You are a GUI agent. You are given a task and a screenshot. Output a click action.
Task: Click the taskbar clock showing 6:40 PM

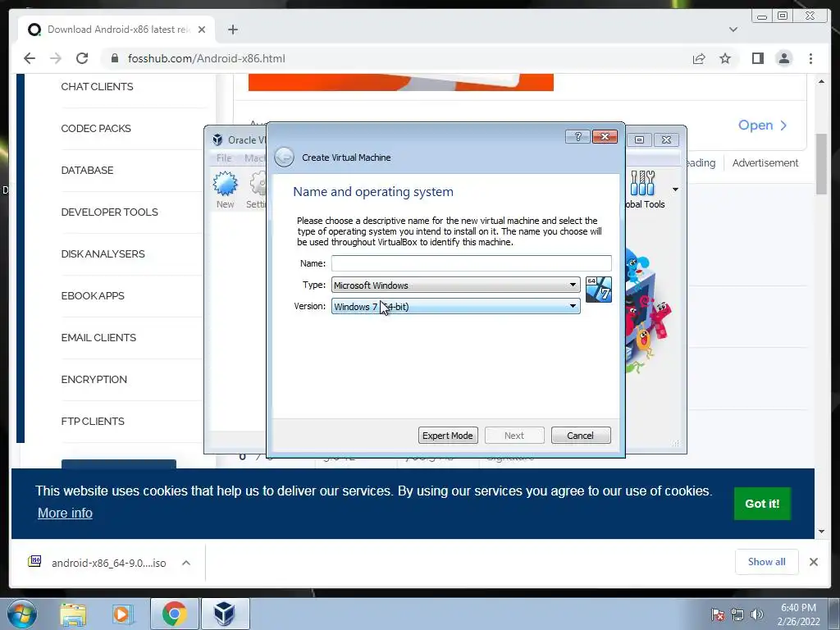(798, 614)
